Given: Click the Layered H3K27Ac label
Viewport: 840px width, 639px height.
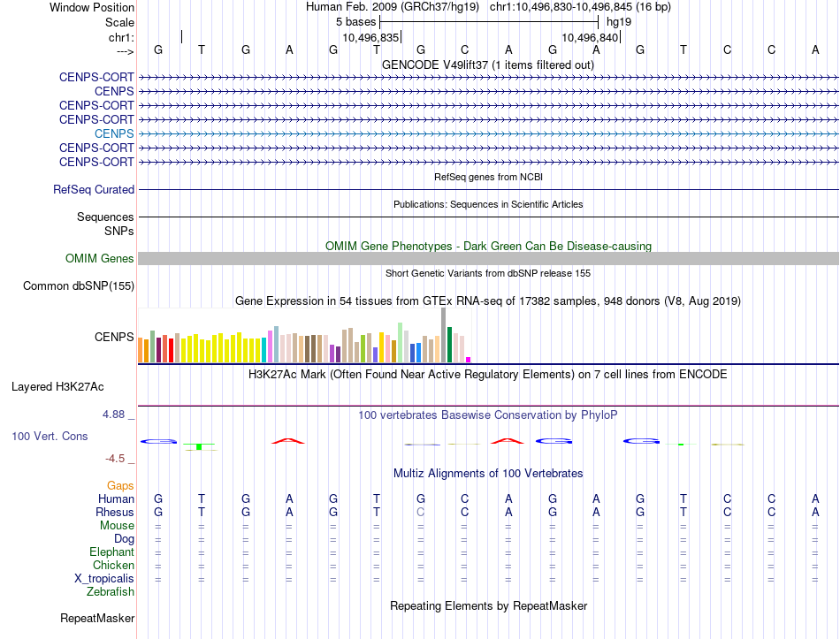Looking at the screenshot, I should pyautogui.click(x=57, y=387).
